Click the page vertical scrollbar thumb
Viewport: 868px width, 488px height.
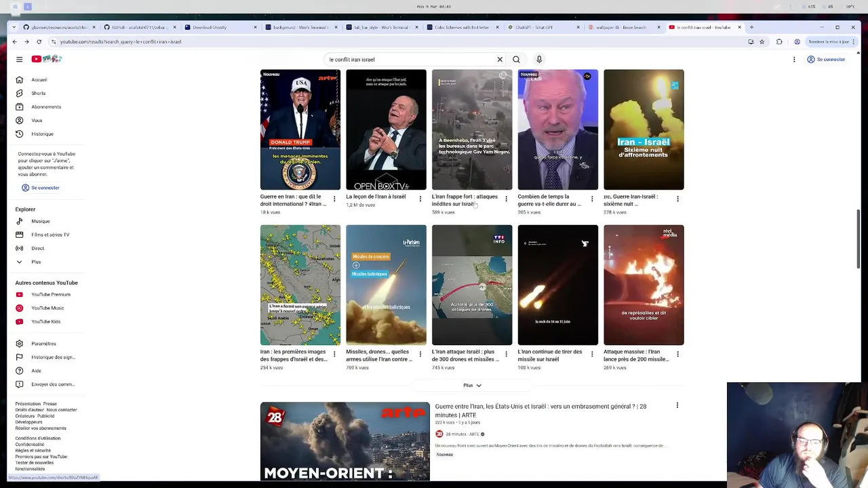coord(859,239)
